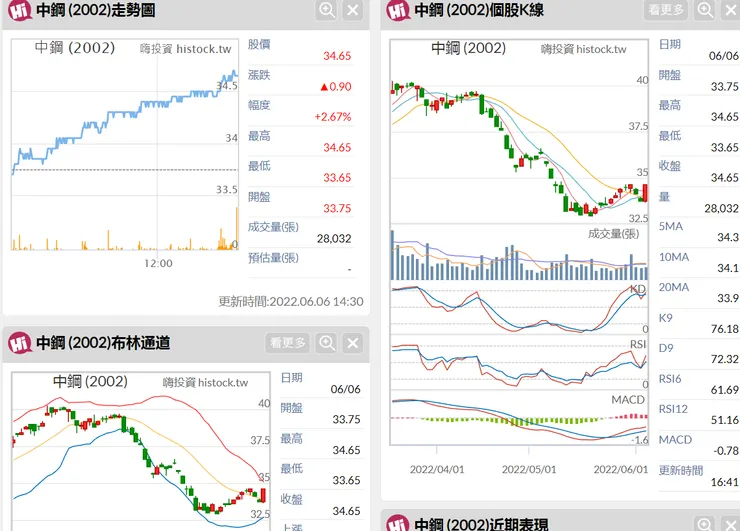Click the Hi logo beside 近期表現 title
The width and height of the screenshot is (740, 531).
click(x=397, y=522)
